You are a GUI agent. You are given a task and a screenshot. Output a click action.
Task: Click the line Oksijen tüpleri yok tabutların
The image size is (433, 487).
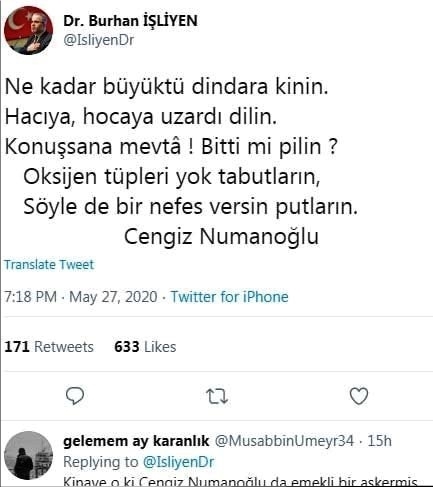point(172,177)
